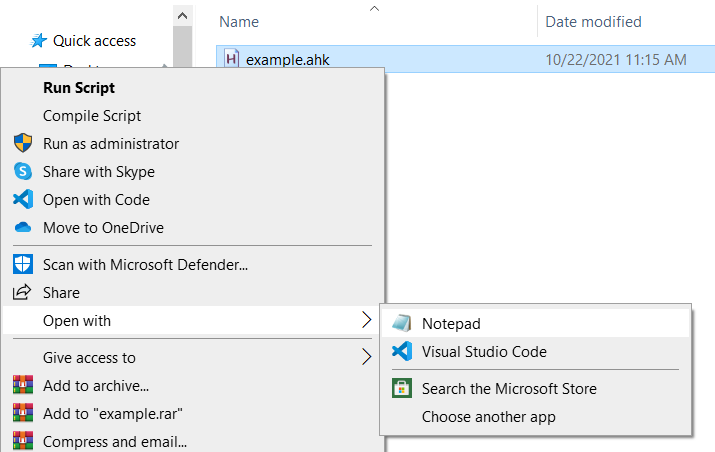Image resolution: width=715 pixels, height=452 pixels.
Task: Click the scroll up arrow in navigation pane
Action: click(x=182, y=16)
